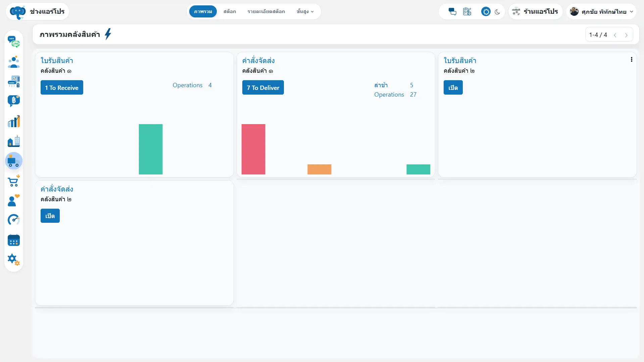The image size is (644, 362).
Task: Open the shopping cart purchase icon
Action: tap(14, 181)
